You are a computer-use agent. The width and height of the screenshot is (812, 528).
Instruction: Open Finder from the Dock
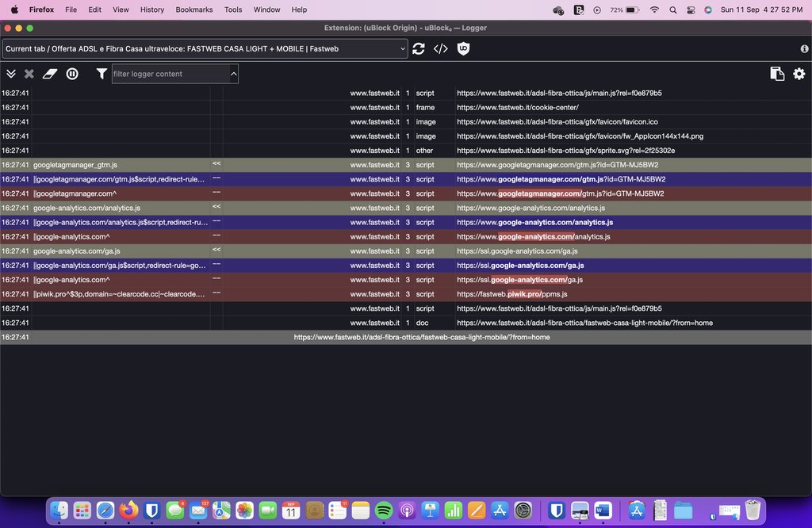pyautogui.click(x=59, y=511)
